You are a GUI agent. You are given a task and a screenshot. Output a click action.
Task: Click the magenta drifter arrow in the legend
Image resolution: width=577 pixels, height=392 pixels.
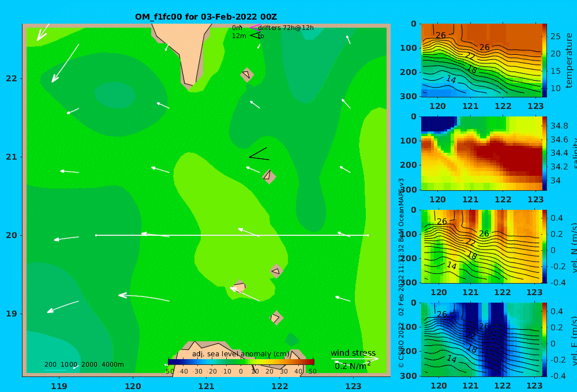(255, 28)
